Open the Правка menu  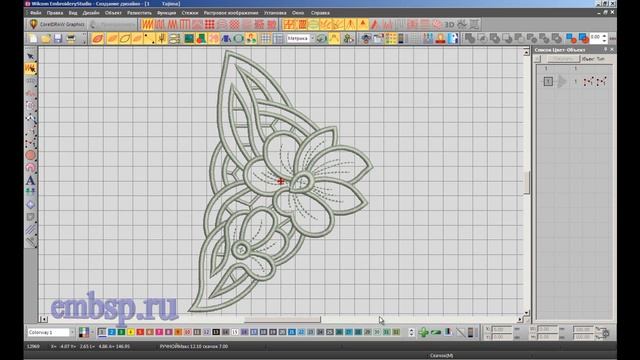point(55,13)
